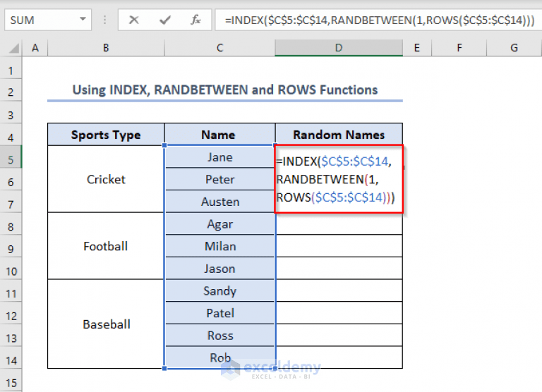
Task: Select column E header
Action: (417, 48)
